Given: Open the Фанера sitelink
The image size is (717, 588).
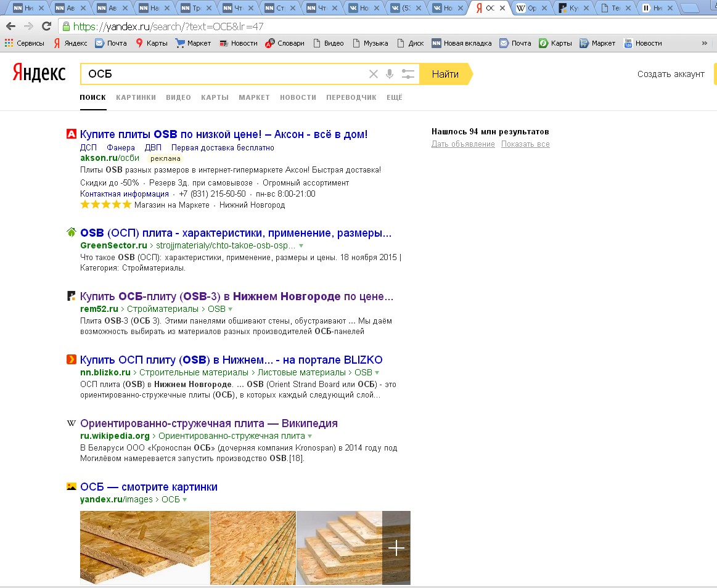Looking at the screenshot, I should (x=121, y=147).
